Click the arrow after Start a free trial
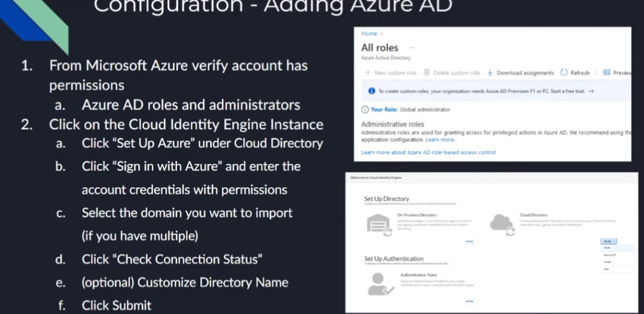Screen dimensions: 644x314 coord(591,91)
